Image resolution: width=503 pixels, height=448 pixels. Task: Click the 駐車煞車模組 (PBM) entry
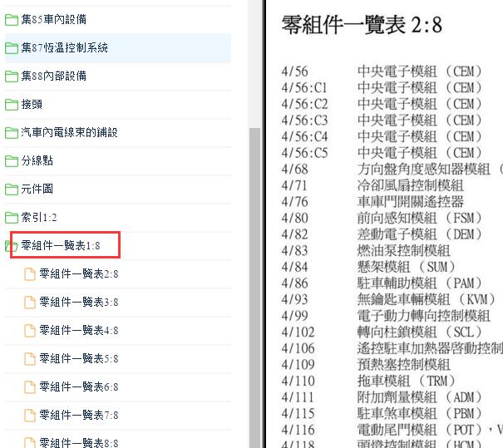[x=420, y=414]
